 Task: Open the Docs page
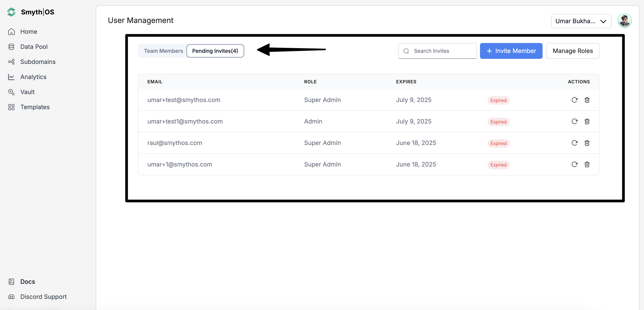[28, 282]
